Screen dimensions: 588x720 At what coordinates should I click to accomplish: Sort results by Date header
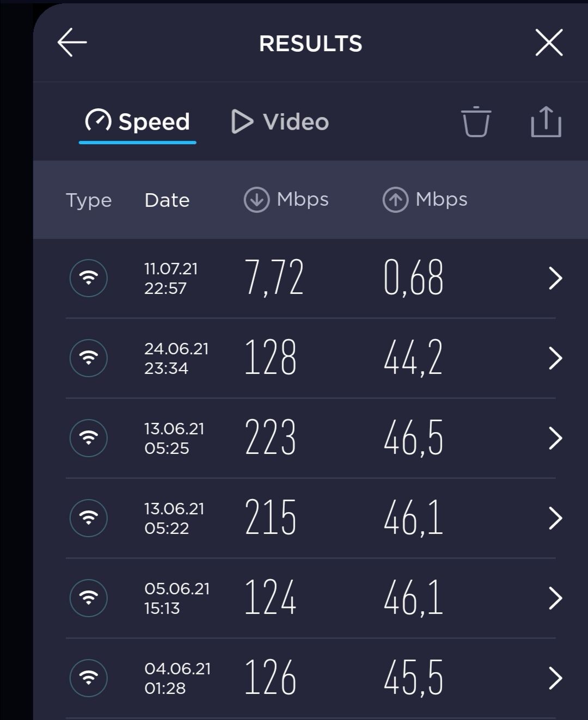[x=167, y=200]
